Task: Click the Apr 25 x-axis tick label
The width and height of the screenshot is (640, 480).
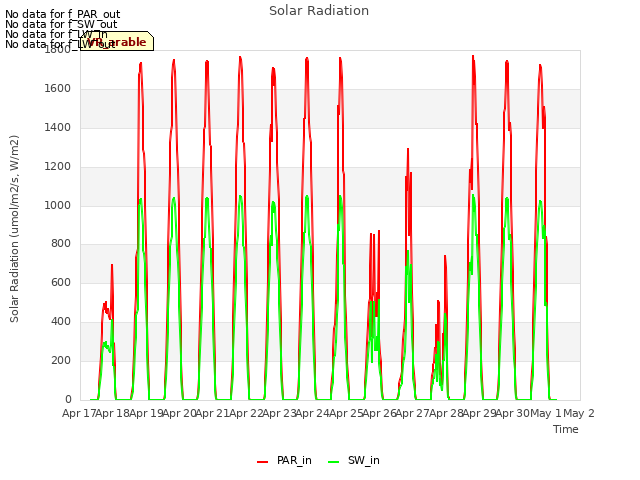Action: [x=346, y=413]
